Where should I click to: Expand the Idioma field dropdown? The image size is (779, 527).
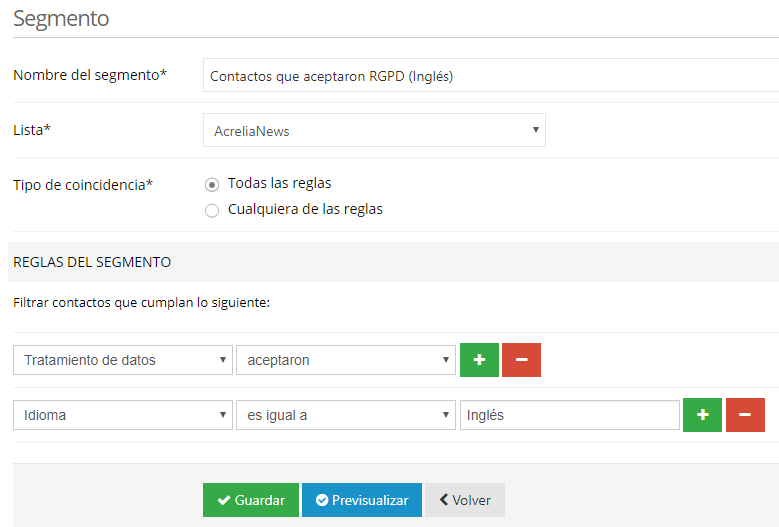[122, 415]
